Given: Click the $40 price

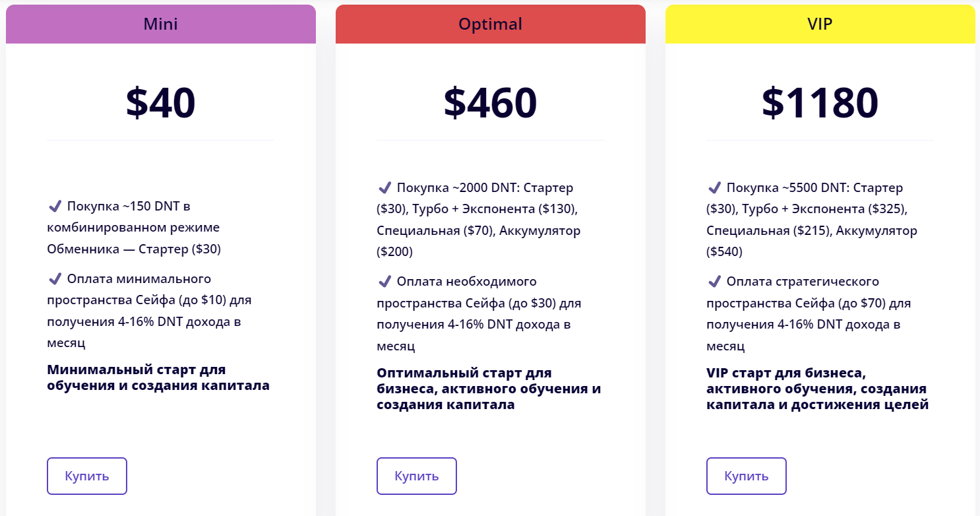Looking at the screenshot, I should [161, 102].
